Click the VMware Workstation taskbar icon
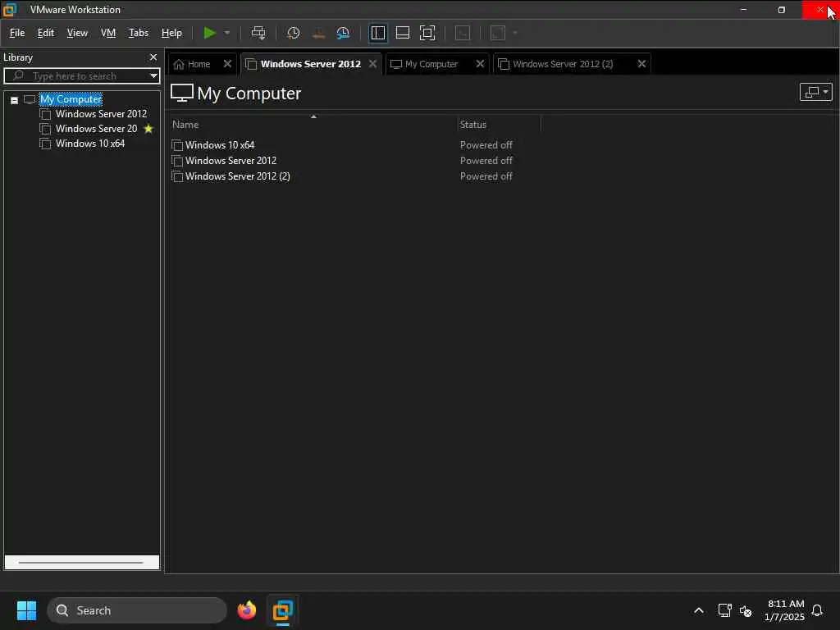Screen dimensions: 840x630 click(x=282, y=610)
